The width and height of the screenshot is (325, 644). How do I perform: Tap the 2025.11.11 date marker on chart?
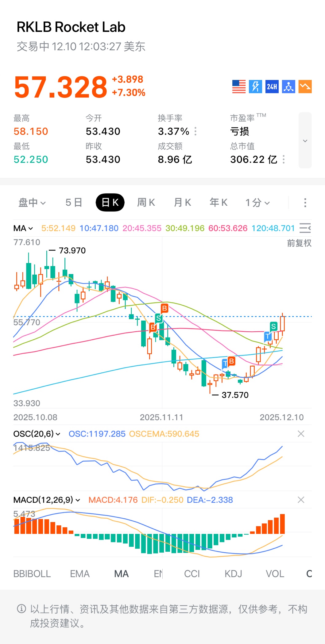tap(161, 417)
